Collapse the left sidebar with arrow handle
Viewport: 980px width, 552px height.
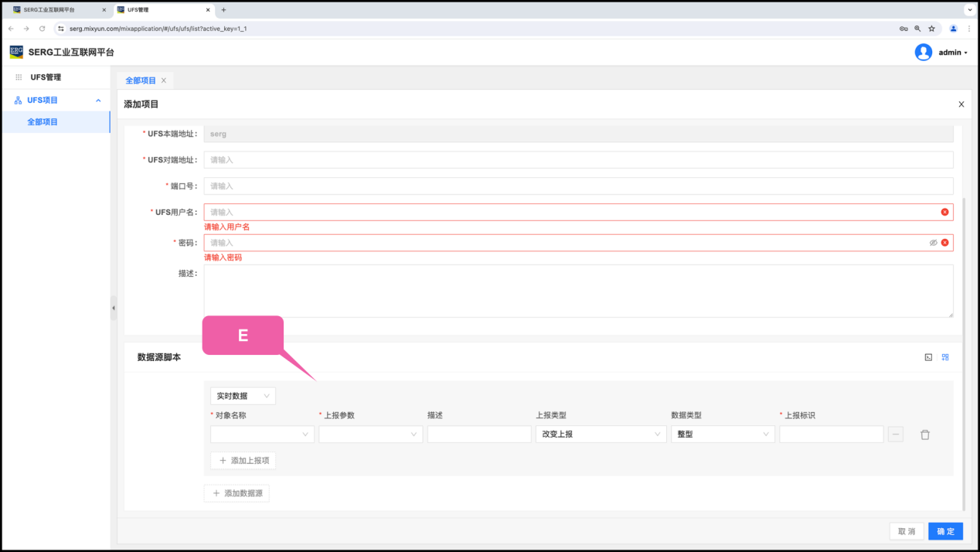click(x=114, y=308)
